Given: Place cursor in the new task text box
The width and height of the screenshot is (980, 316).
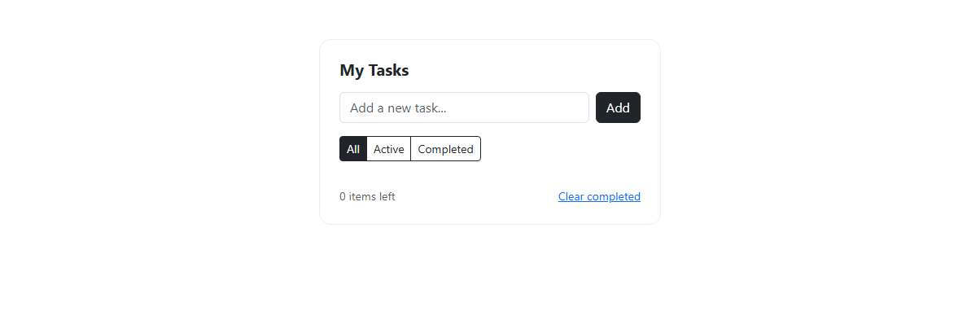Looking at the screenshot, I should [464, 108].
